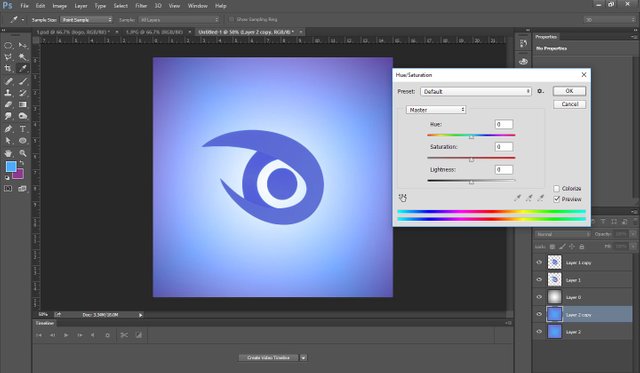This screenshot has height=373, width=640.
Task: Click the split at playhead scissors icon
Action: [124, 335]
